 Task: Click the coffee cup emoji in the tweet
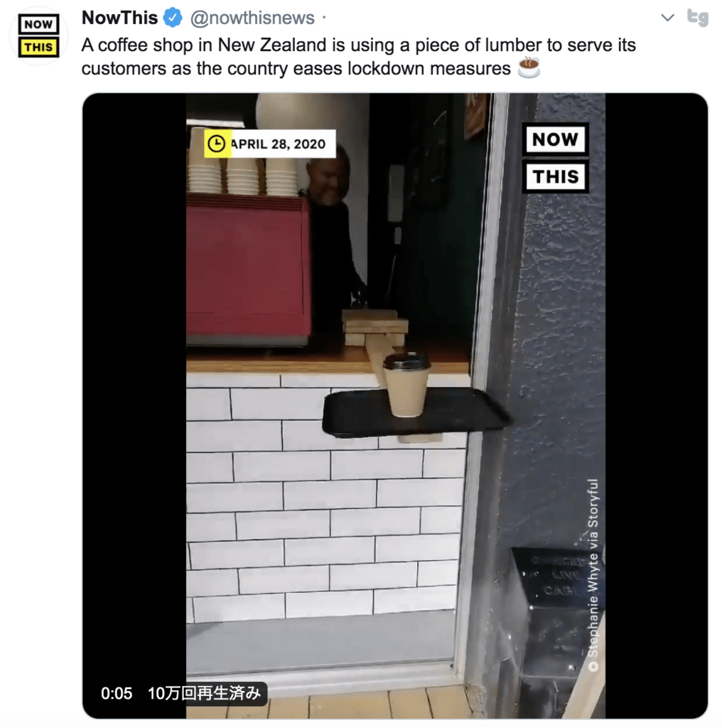[x=529, y=68]
